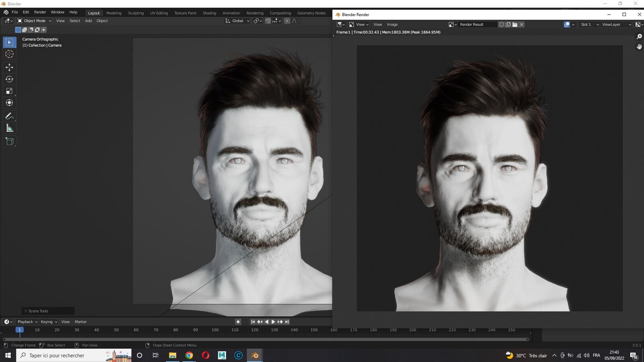Select the Add Cube tool
Image resolution: width=644 pixels, height=362 pixels.
tap(9, 141)
